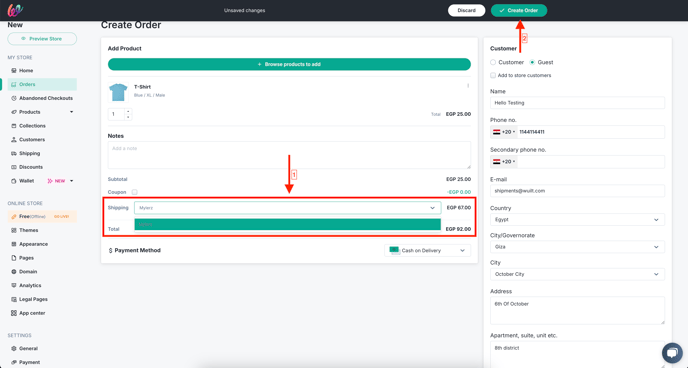688x368 pixels.
Task: Check Add to store customers
Action: point(493,75)
